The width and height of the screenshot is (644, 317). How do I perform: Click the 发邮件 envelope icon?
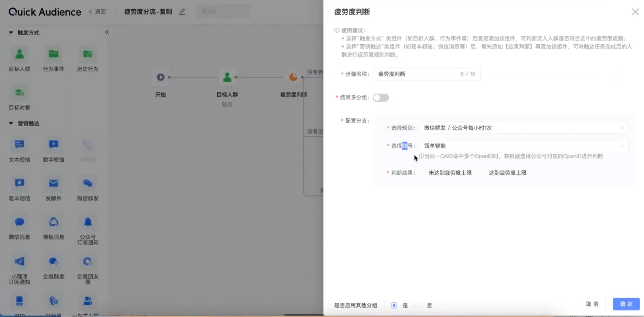click(x=54, y=183)
